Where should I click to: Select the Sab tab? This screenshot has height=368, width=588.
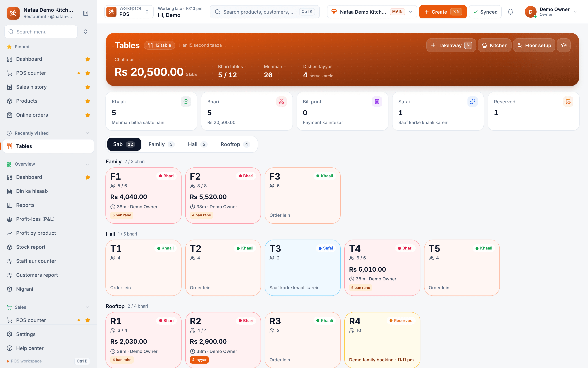[124, 144]
